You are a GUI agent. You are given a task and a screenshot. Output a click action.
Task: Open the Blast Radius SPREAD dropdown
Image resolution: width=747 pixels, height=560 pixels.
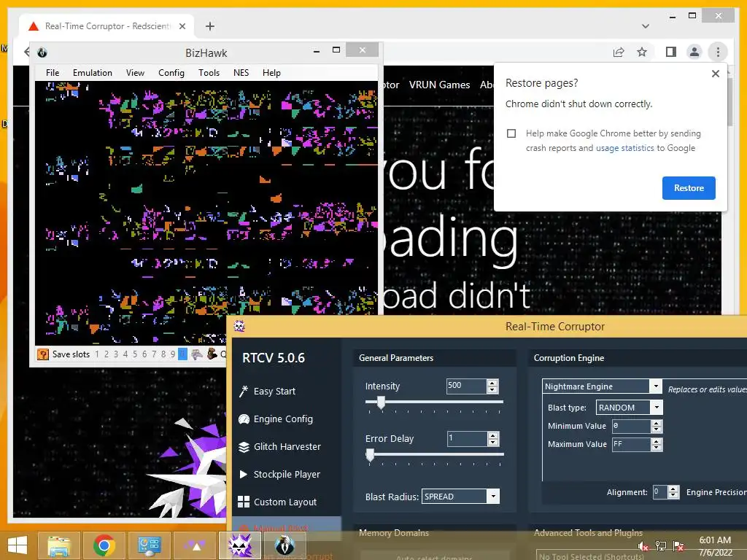493,496
